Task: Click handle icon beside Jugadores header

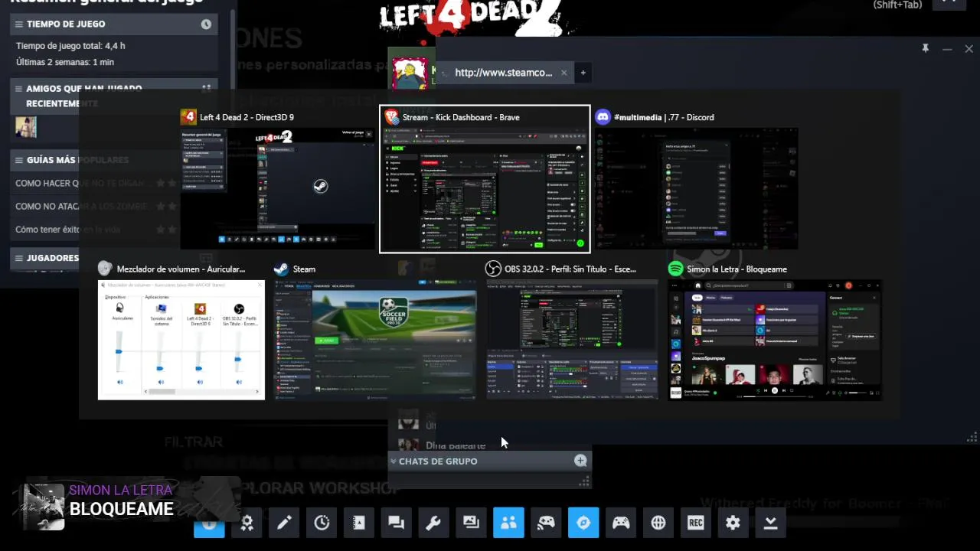Action: pyautogui.click(x=18, y=258)
